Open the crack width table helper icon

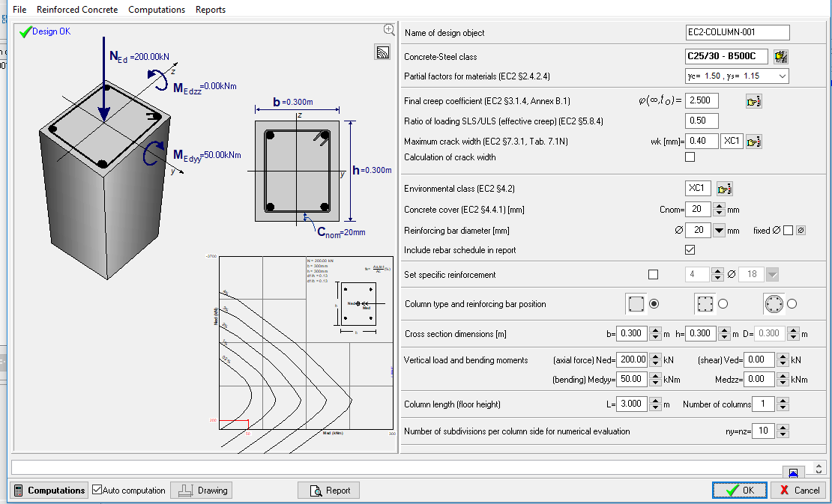[753, 142]
